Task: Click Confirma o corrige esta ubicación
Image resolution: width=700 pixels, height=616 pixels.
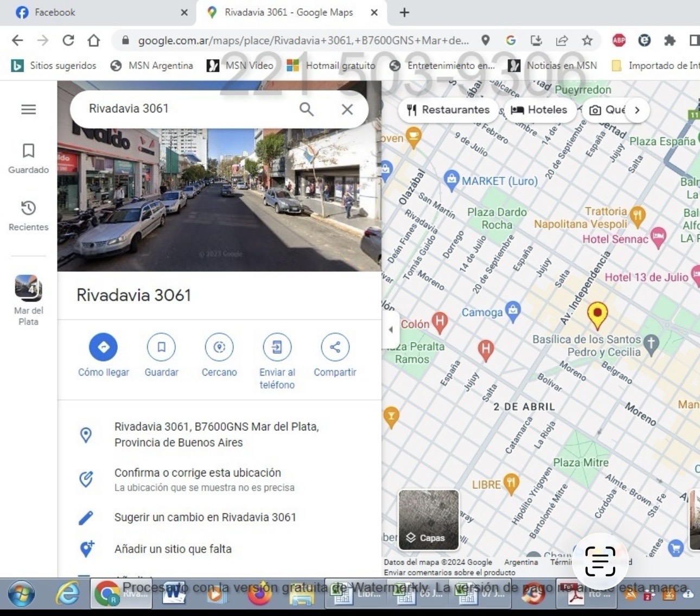Action: tap(219, 479)
